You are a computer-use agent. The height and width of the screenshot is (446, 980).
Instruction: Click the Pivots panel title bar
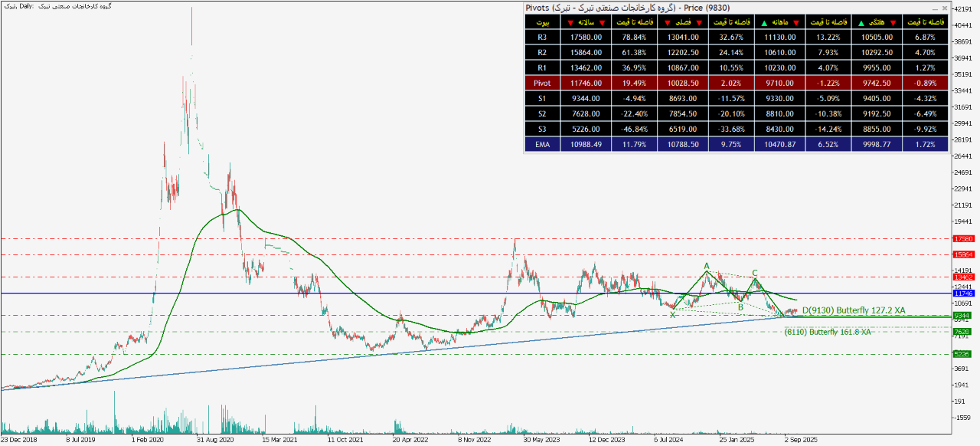pyautogui.click(x=689, y=8)
